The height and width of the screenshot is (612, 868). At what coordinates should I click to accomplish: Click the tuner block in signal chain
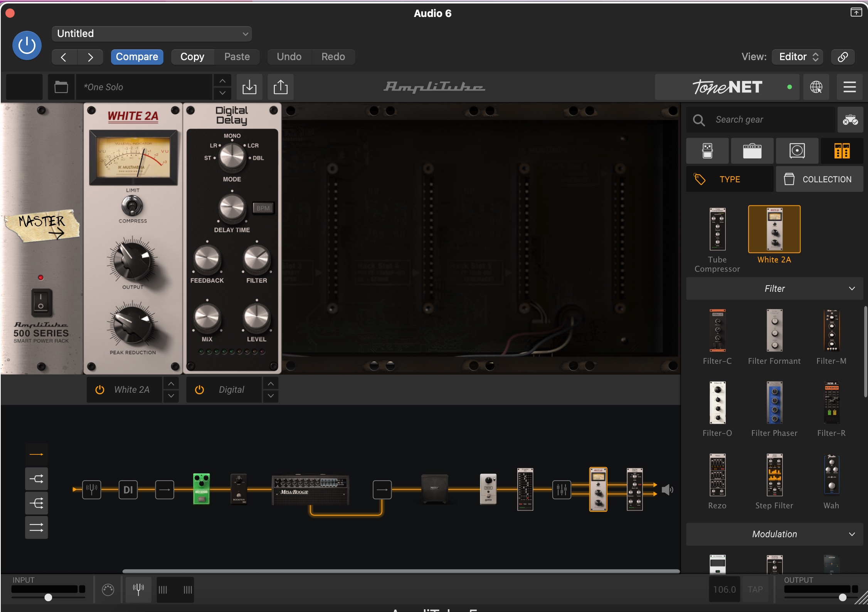pyautogui.click(x=92, y=489)
